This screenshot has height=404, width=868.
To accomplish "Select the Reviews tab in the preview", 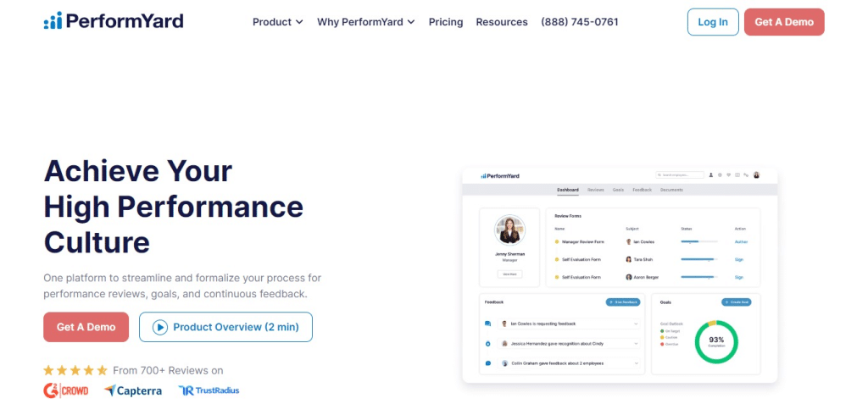I will 596,190.
